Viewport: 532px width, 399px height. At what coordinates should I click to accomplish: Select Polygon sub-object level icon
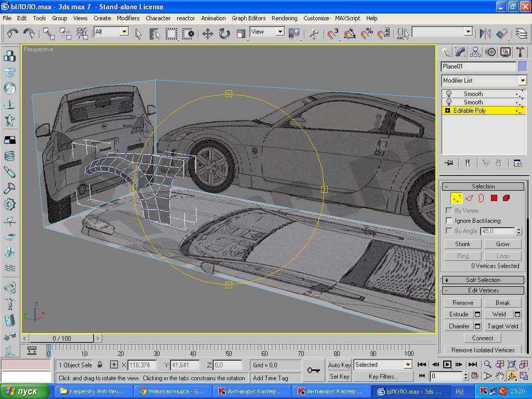coord(494,198)
